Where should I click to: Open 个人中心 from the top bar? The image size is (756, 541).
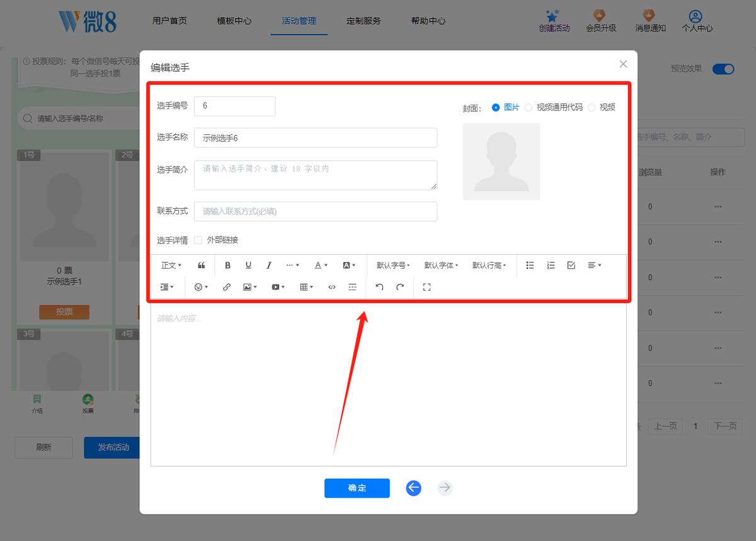pos(697,21)
